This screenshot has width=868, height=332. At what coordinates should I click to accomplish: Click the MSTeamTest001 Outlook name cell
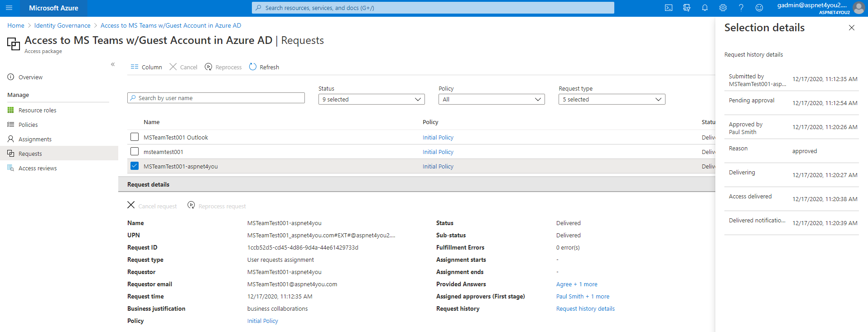tap(176, 137)
